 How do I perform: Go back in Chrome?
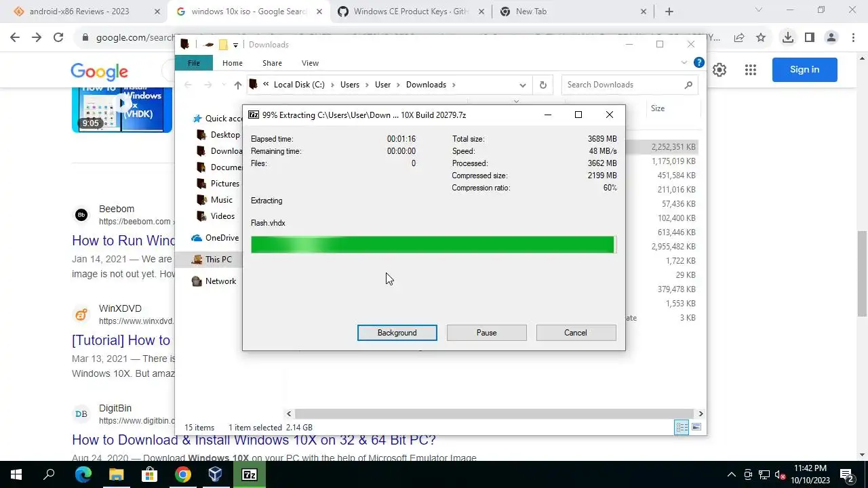click(x=15, y=38)
